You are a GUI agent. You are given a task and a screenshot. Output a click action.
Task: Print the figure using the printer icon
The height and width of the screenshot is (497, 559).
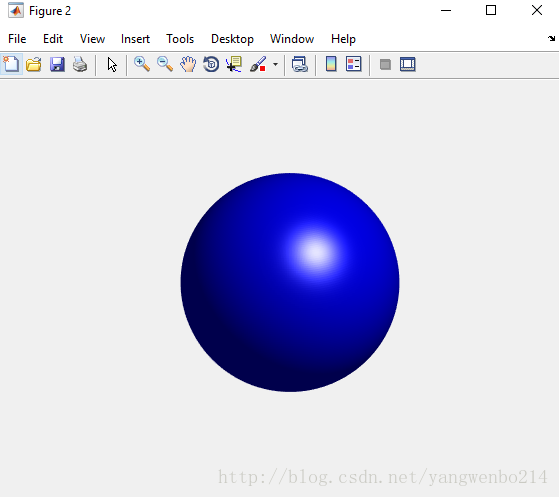(x=80, y=65)
